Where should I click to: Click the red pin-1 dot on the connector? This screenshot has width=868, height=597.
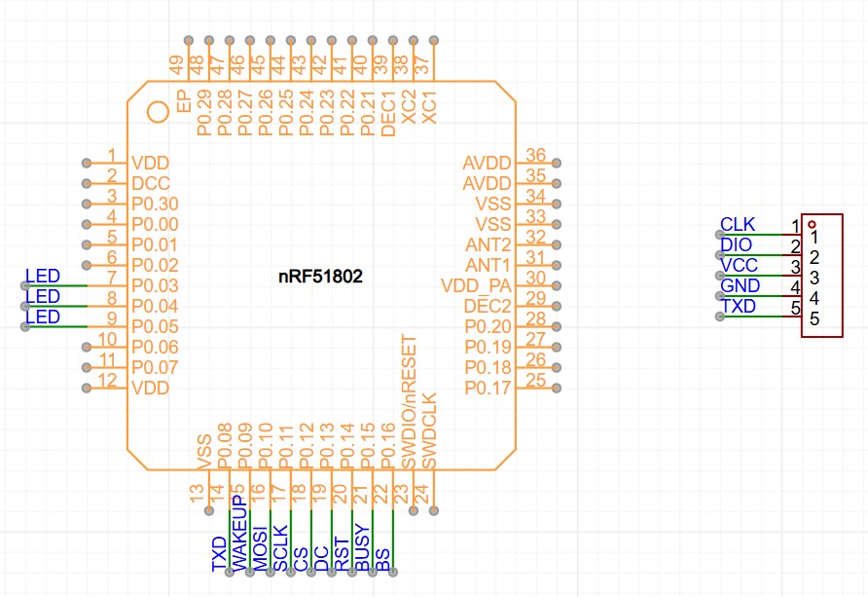coord(812,224)
